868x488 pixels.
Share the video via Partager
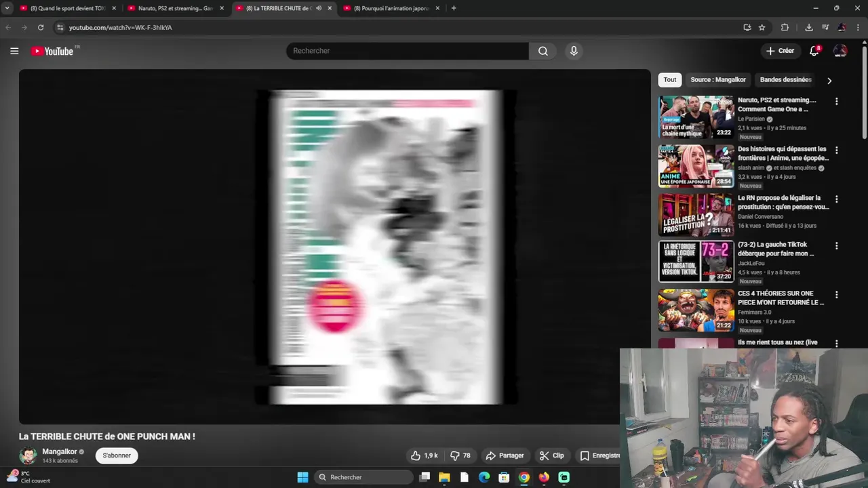pyautogui.click(x=505, y=455)
